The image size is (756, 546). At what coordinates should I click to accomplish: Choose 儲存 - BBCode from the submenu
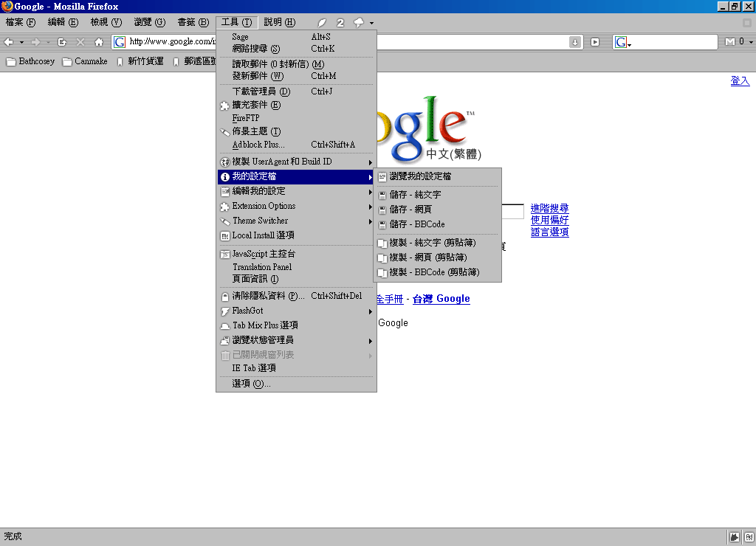417,224
